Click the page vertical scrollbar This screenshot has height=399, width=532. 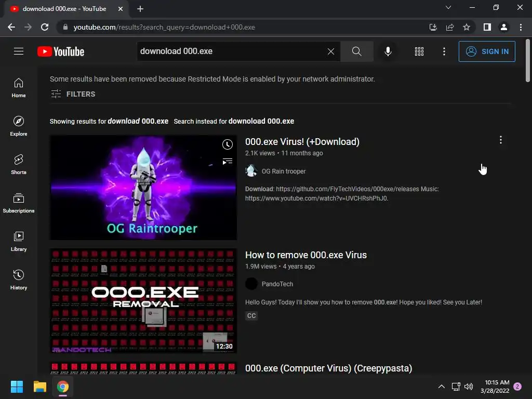[528, 60]
